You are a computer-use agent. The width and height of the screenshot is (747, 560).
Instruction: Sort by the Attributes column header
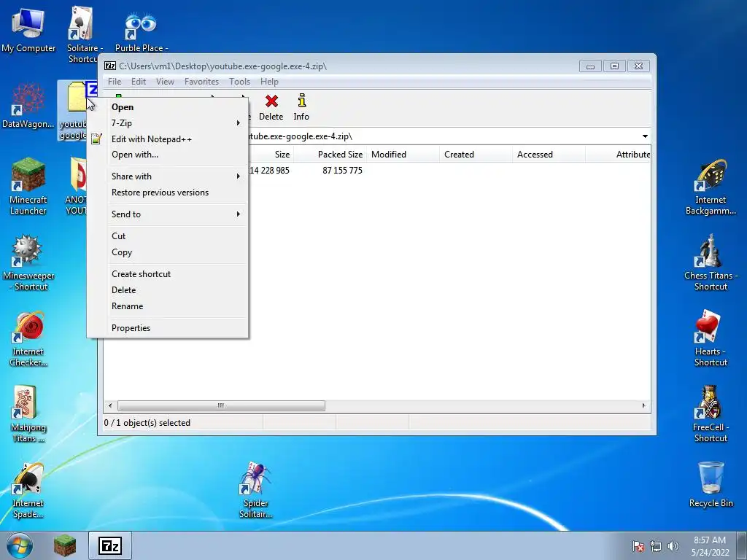[x=618, y=155]
